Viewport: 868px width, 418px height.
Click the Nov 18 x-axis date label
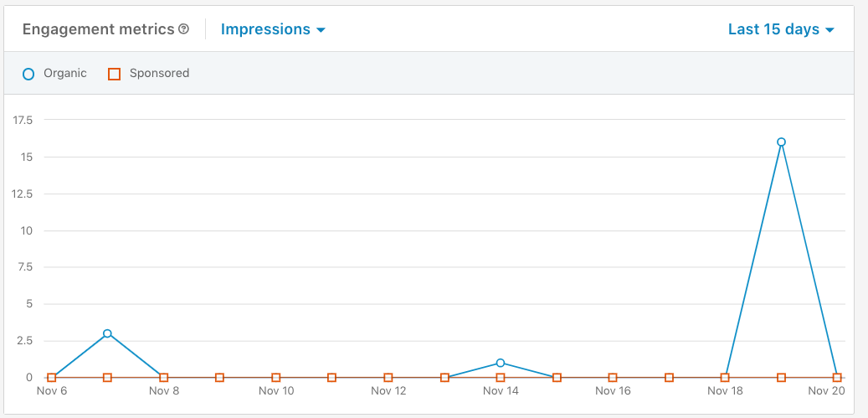pos(725,391)
